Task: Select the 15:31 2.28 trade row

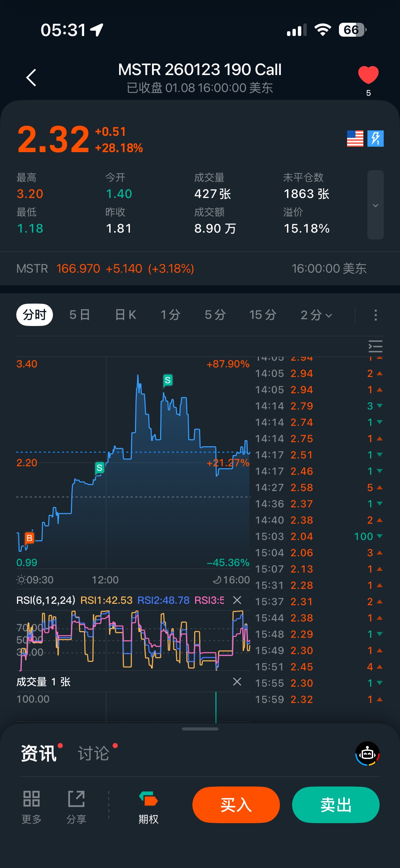Action: [319, 585]
